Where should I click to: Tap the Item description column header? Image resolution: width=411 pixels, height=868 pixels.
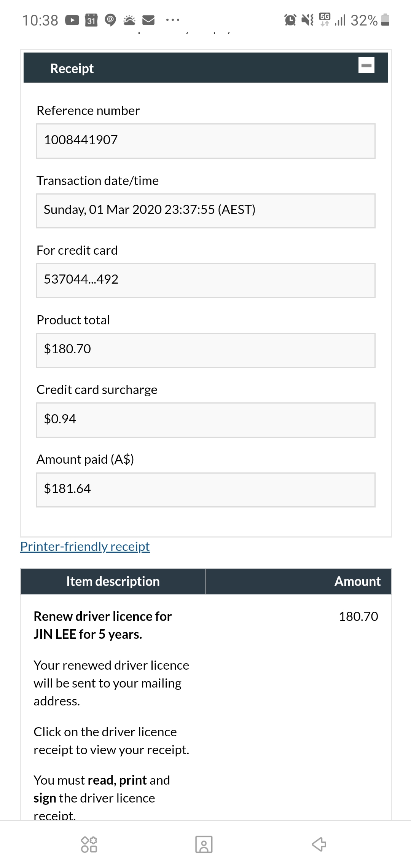click(113, 581)
